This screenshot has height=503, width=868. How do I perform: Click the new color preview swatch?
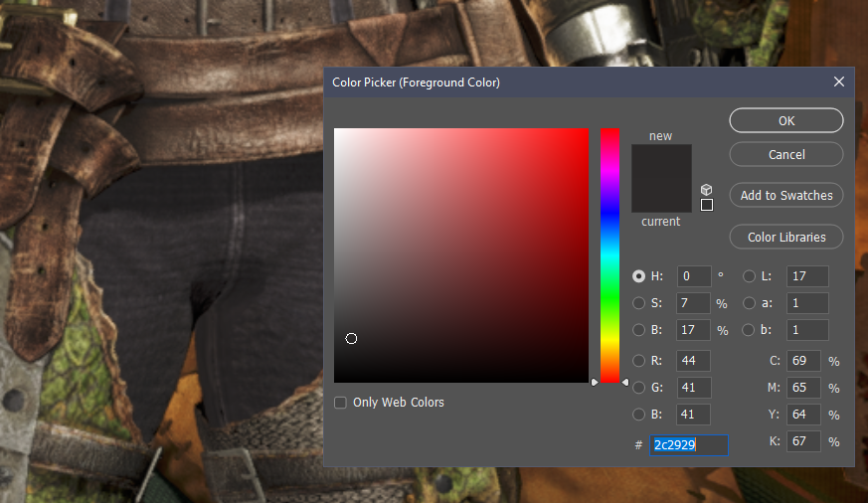[x=661, y=162]
